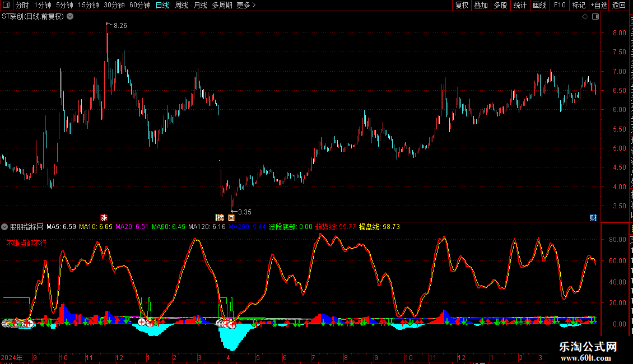The image size is (633, 364).
Task: Switch to 15分钟 chart period
Action: [x=89, y=5]
